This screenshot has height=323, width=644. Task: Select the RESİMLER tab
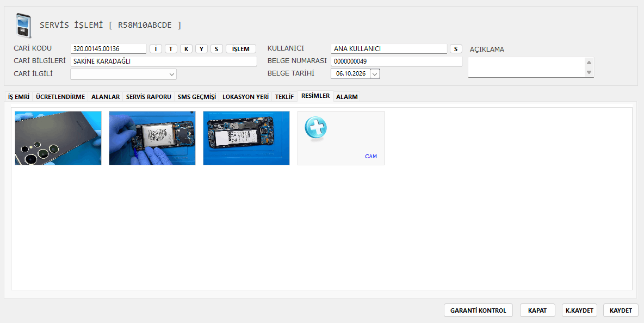pos(315,96)
